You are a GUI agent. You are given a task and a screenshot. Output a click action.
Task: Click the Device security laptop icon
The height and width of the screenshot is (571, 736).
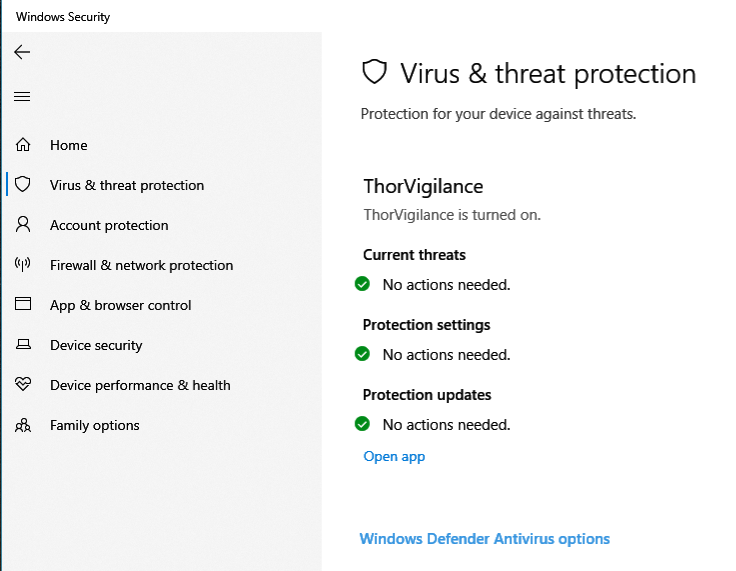23,345
